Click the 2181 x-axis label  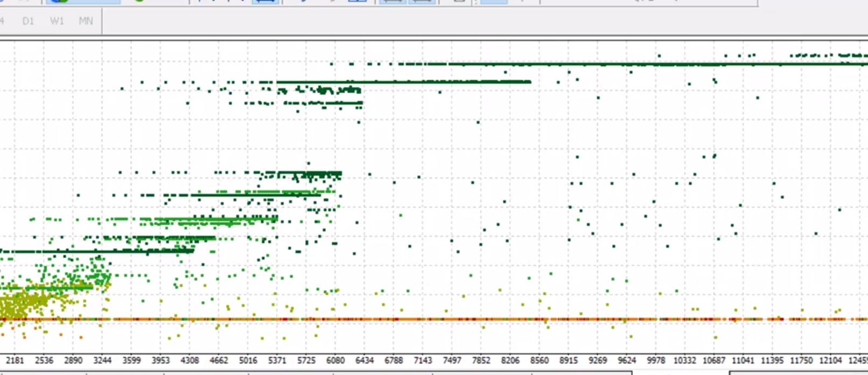coord(15,360)
